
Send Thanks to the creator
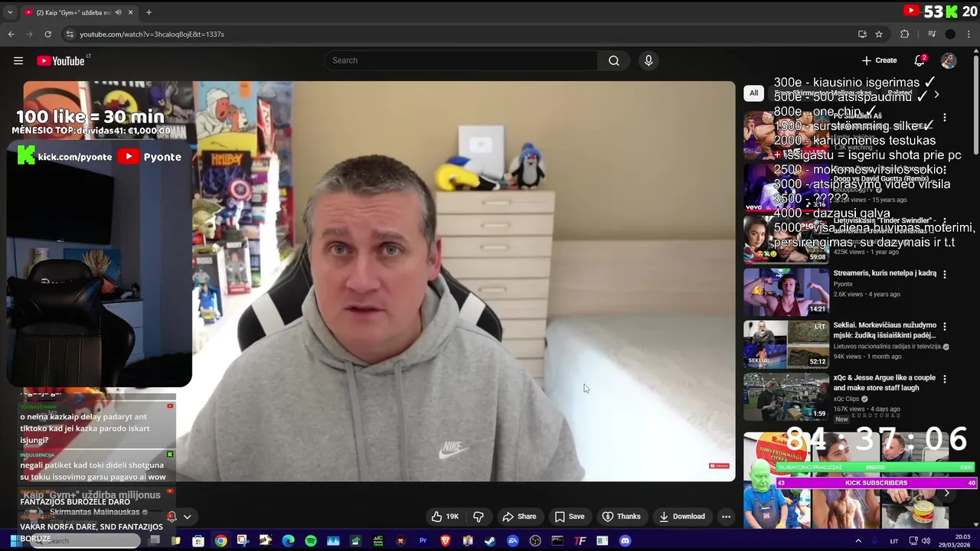[x=620, y=517]
